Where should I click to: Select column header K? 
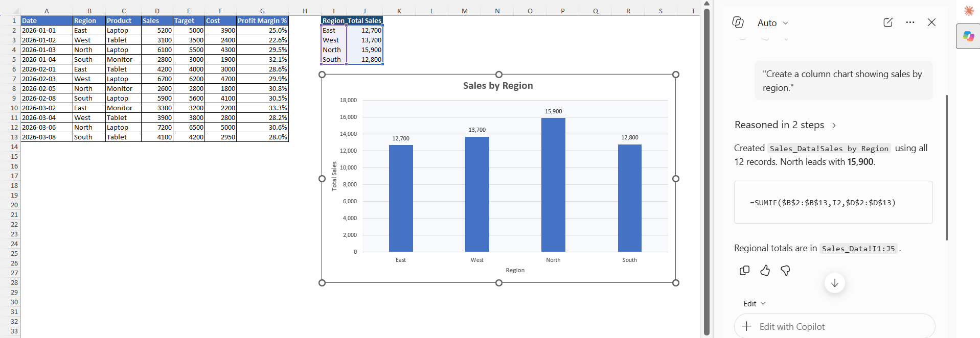pos(399,11)
